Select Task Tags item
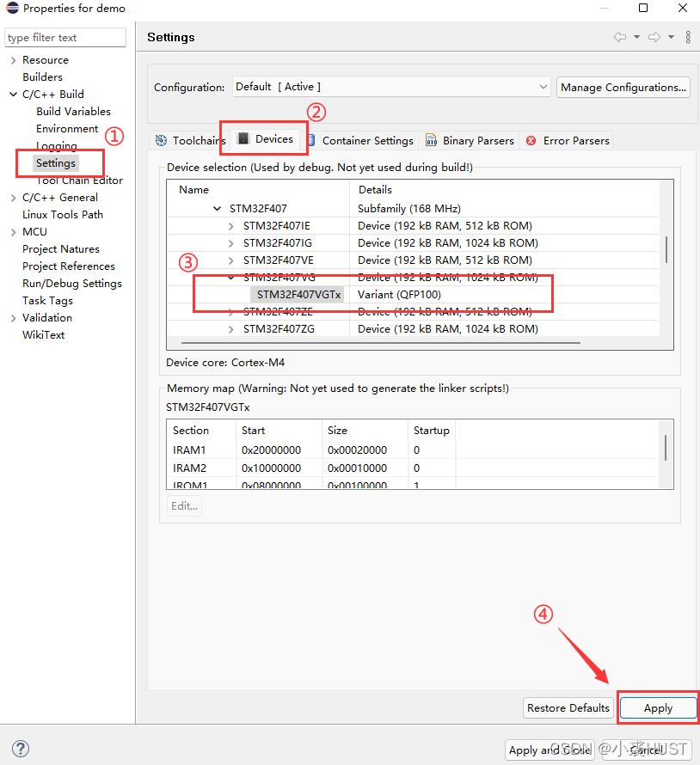 tap(47, 301)
